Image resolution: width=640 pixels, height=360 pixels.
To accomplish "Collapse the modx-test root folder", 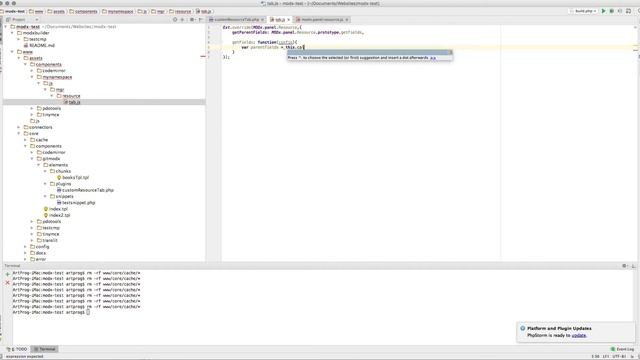I will [6, 27].
